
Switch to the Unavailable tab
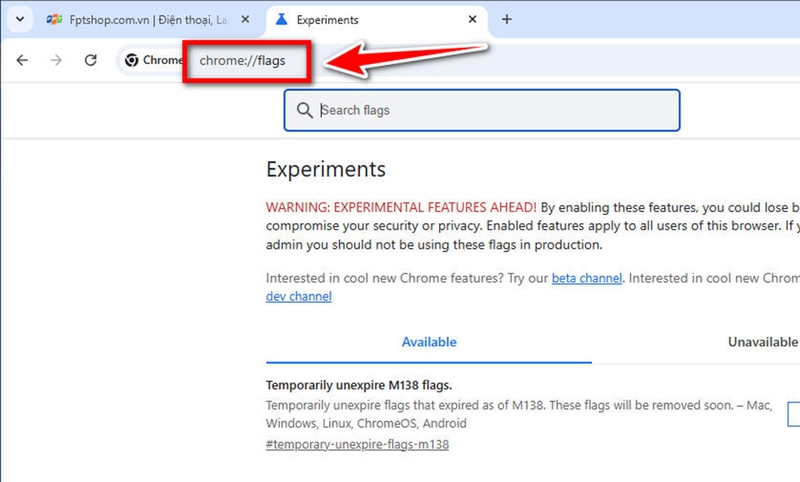pos(763,342)
